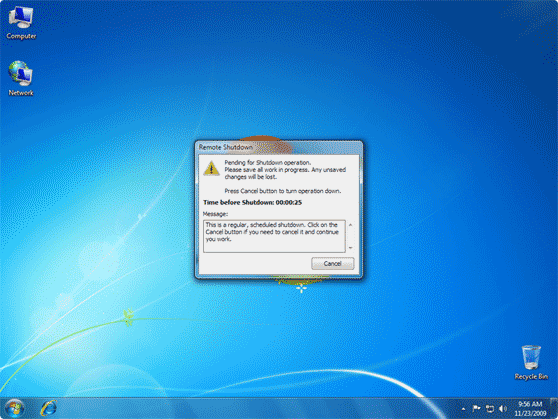The image size is (558, 419).
Task: Select the Network desktop icon
Action: tap(21, 78)
